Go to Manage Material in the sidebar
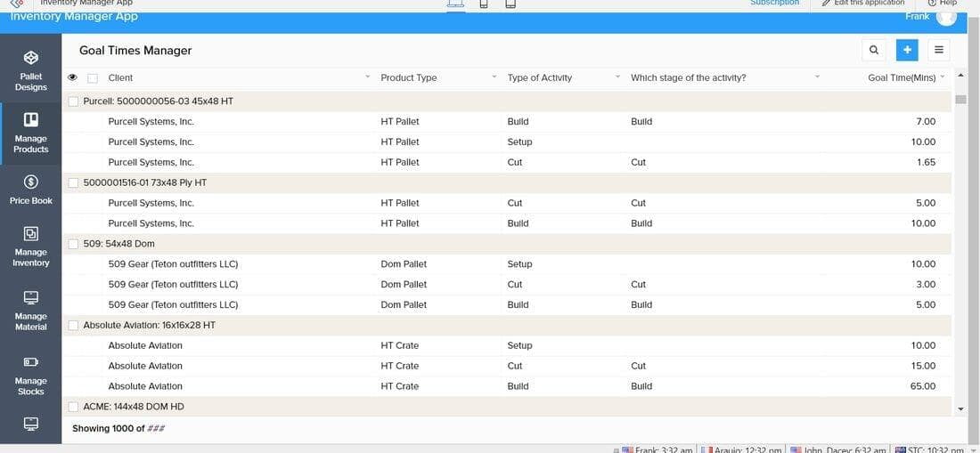Screen dimensions: 980x453 (x=30, y=311)
